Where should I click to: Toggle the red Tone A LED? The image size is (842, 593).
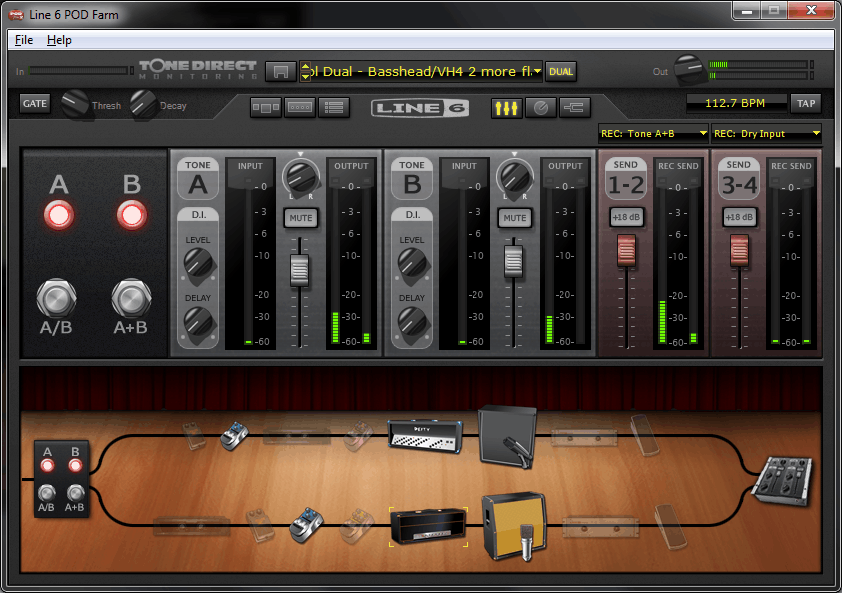pos(59,215)
